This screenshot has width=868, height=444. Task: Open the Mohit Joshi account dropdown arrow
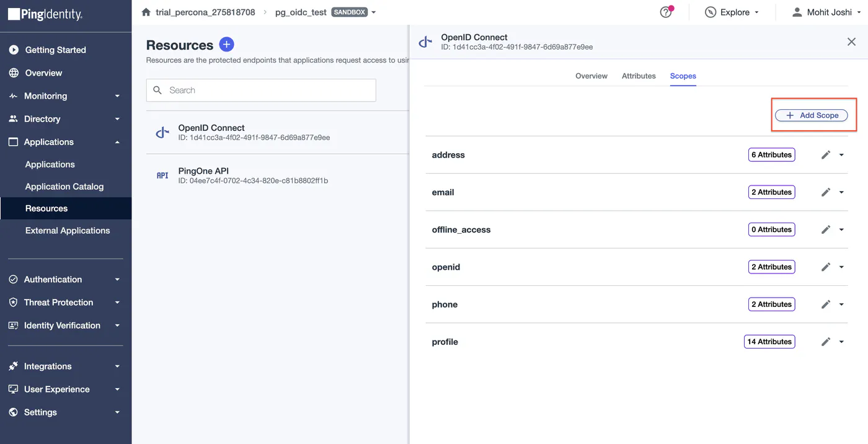(x=859, y=12)
